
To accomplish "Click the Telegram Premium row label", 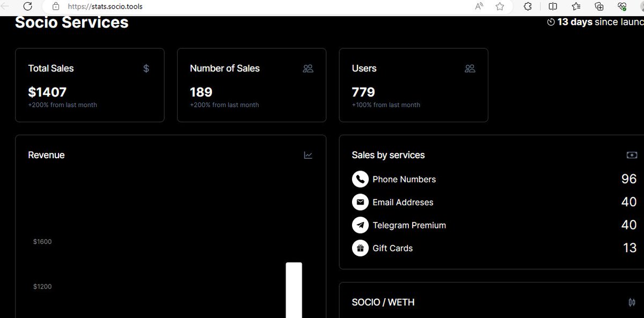I will (409, 226).
